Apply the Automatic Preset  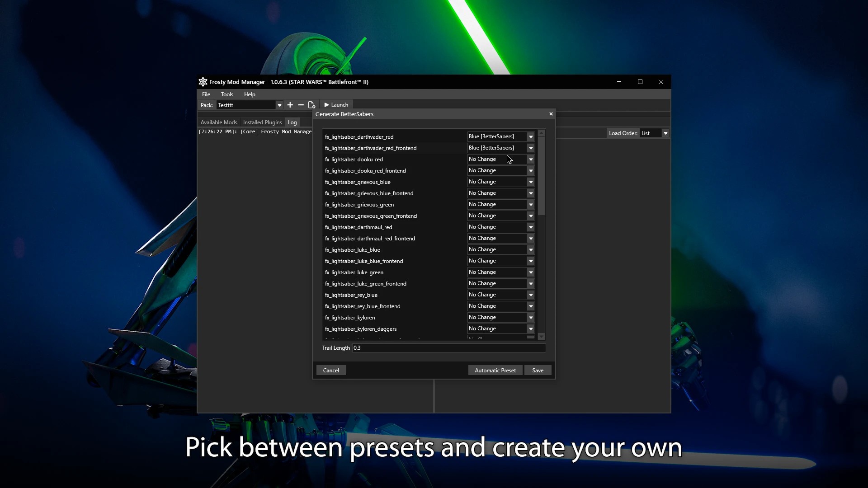point(495,371)
